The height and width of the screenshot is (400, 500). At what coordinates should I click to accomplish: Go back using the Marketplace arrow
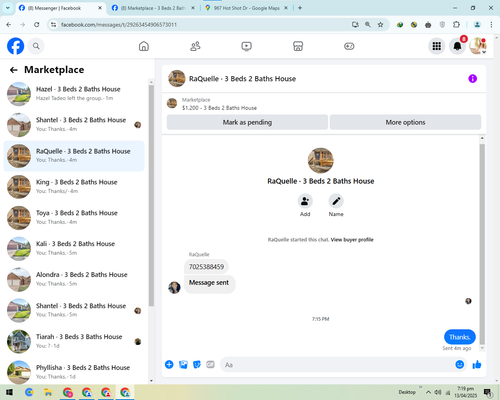[14, 70]
